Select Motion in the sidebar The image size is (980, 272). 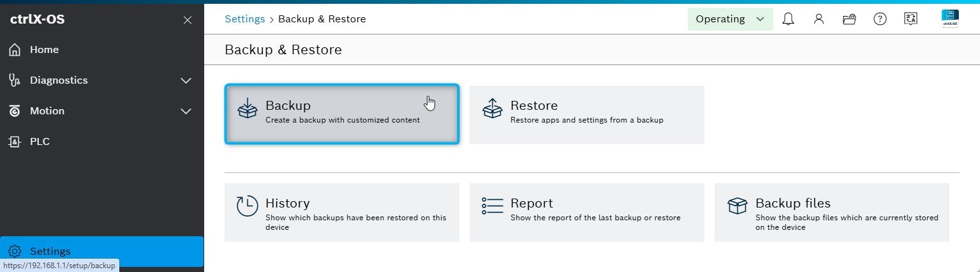tap(47, 111)
